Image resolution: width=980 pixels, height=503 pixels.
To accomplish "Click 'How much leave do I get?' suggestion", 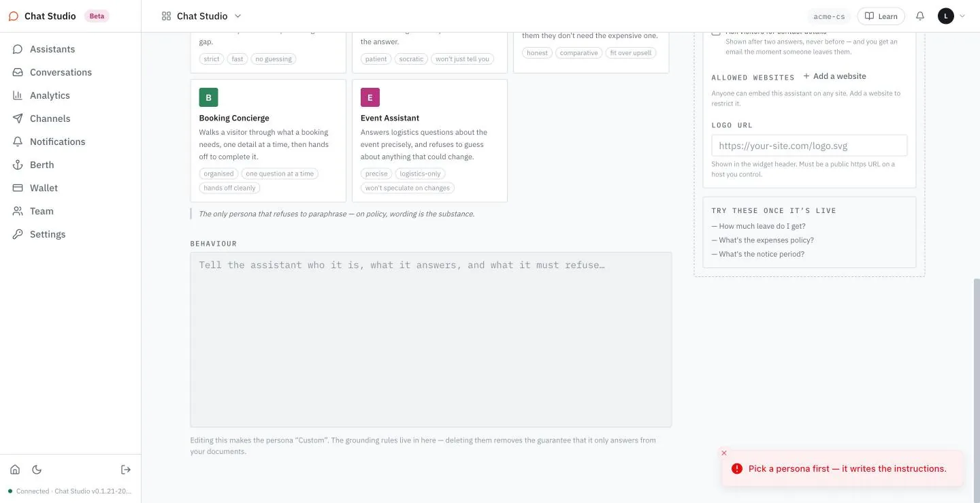I will tap(762, 226).
